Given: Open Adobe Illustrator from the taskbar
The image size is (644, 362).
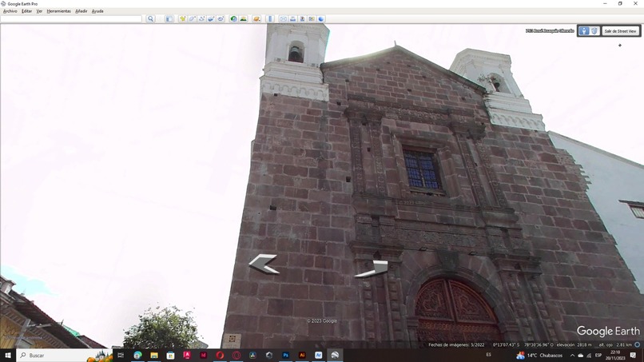Looking at the screenshot, I should coord(302,355).
